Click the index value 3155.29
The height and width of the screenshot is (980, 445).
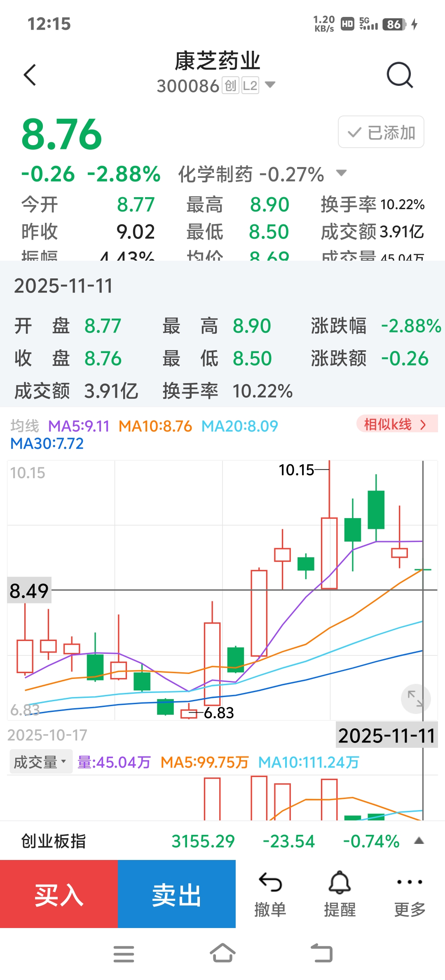[x=203, y=841]
